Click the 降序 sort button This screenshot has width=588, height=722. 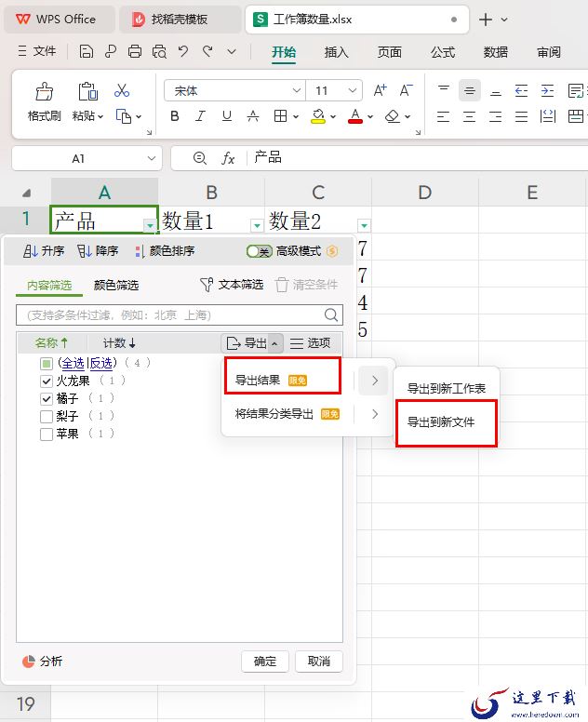98,251
